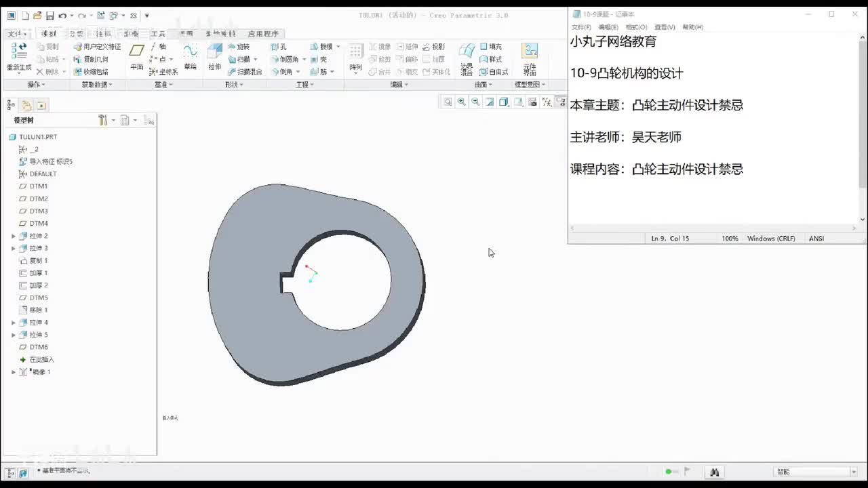Open a file with the folder icon

(37, 16)
